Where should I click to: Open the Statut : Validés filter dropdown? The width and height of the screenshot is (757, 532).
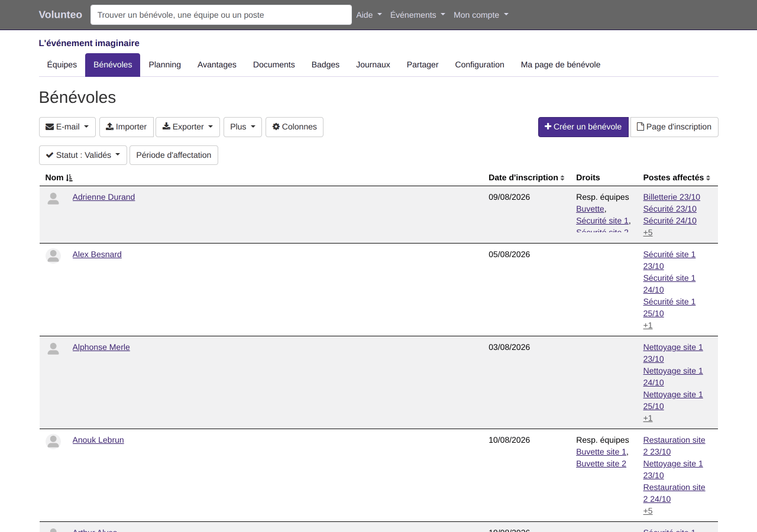[x=83, y=155]
